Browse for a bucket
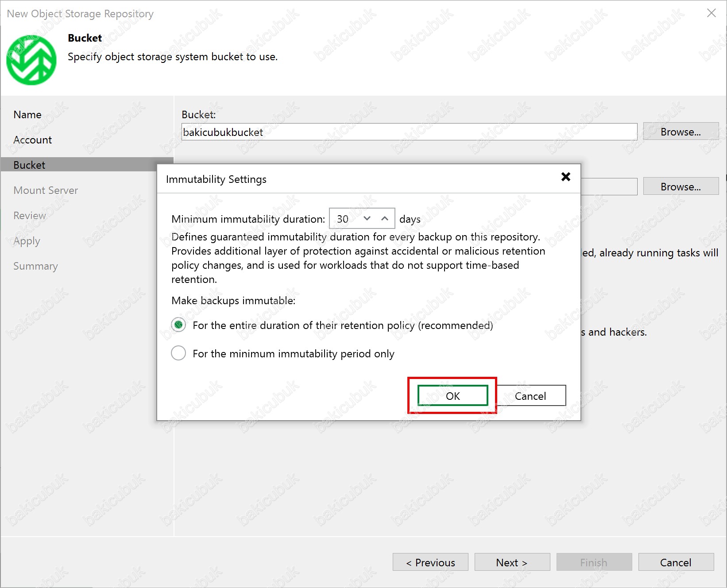Image resolution: width=727 pixels, height=588 pixels. coord(681,132)
